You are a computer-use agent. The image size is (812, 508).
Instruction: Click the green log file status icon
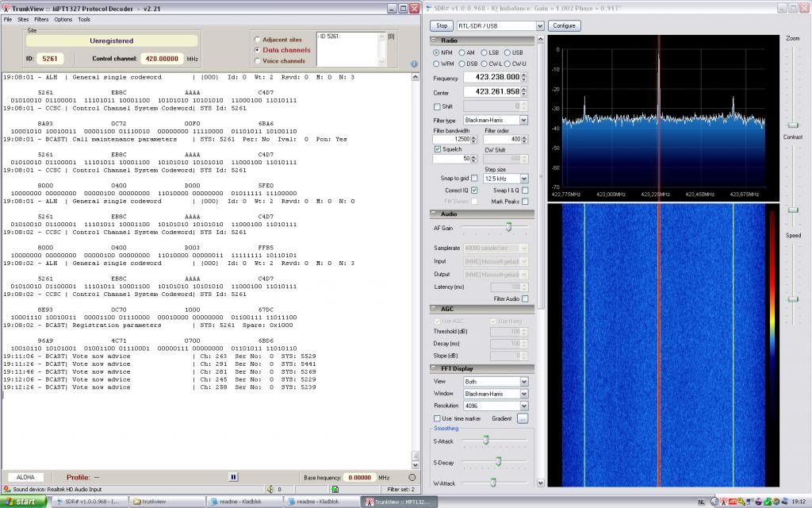click(335, 489)
